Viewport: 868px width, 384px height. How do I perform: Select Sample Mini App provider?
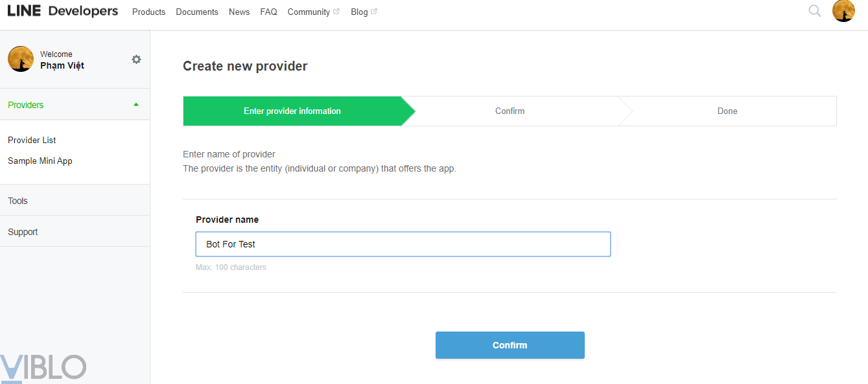[40, 161]
